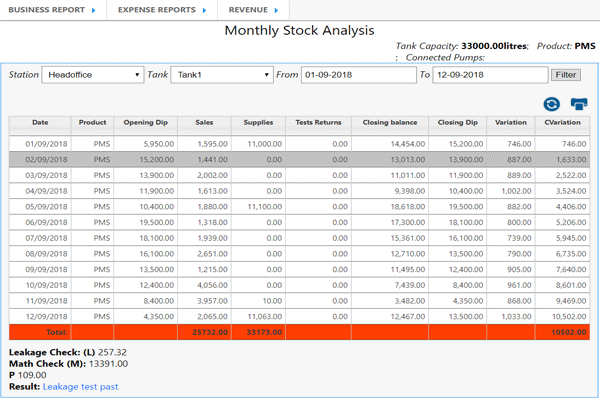Click the refresh icon above the table

(551, 104)
